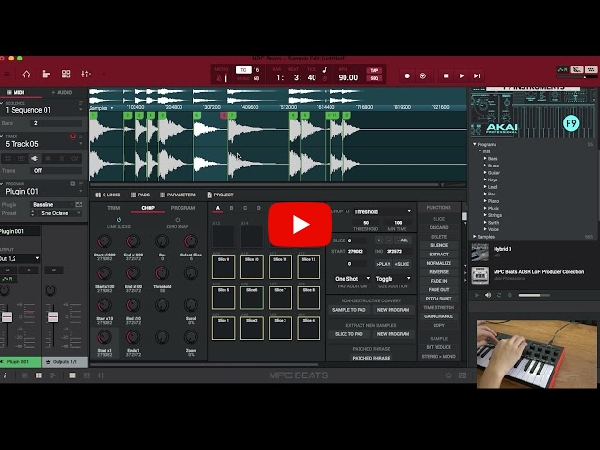
Task: Open the hamburger menu in top toolbar
Action: pos(6,74)
